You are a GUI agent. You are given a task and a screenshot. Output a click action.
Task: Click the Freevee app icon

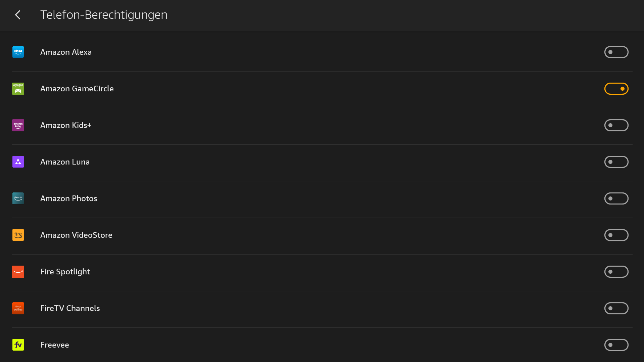pos(18,345)
